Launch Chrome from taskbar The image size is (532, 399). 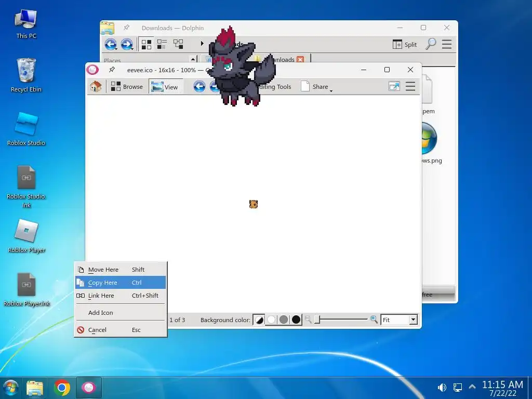click(62, 388)
